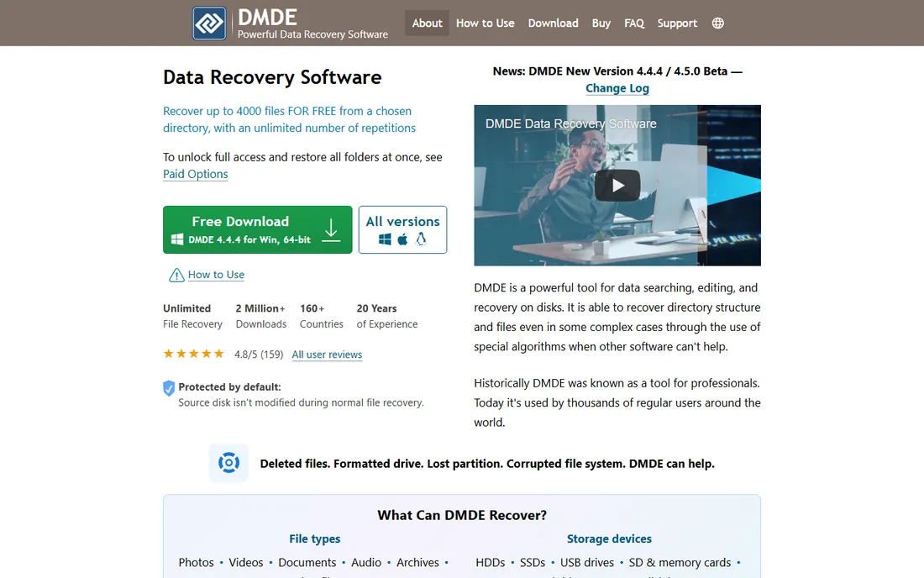924x578 pixels.
Task: Click 'Archives' in the file types list
Action: (417, 563)
